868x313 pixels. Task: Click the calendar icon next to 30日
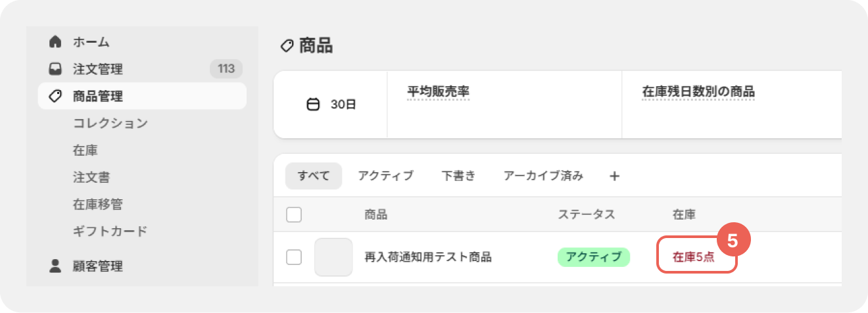pyautogui.click(x=314, y=104)
